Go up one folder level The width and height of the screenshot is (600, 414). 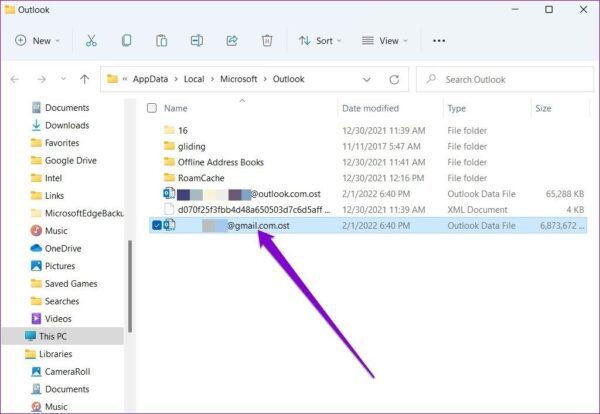point(85,79)
